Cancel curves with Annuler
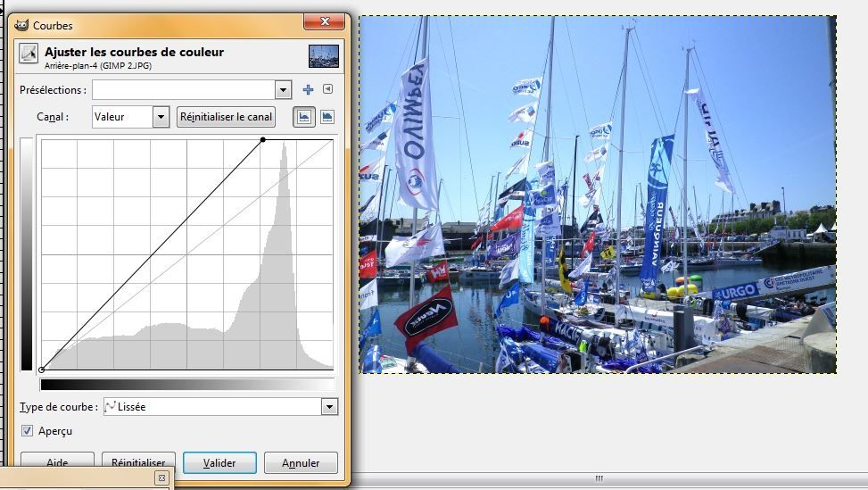 (301, 463)
